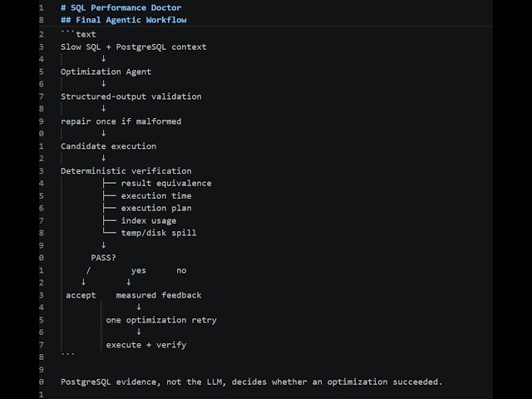This screenshot has height=399, width=532.
Task: Click the gutter line number beside 'Deterministic verification'
Action: point(41,170)
